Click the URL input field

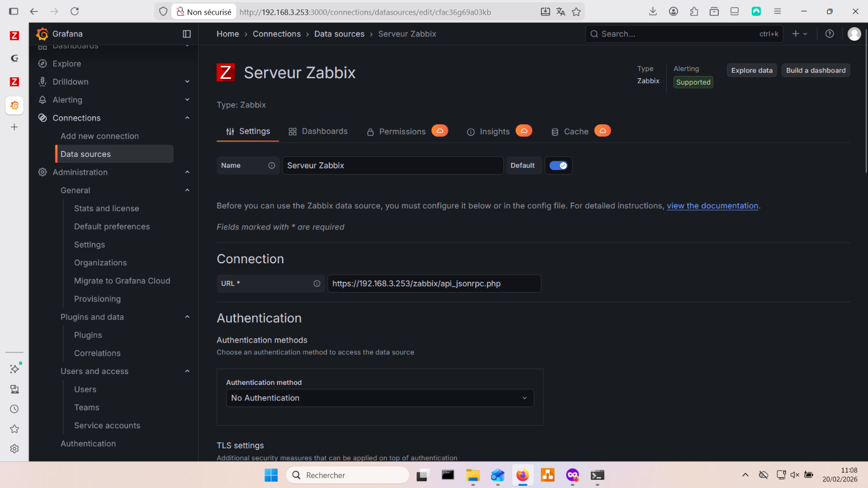tap(434, 283)
